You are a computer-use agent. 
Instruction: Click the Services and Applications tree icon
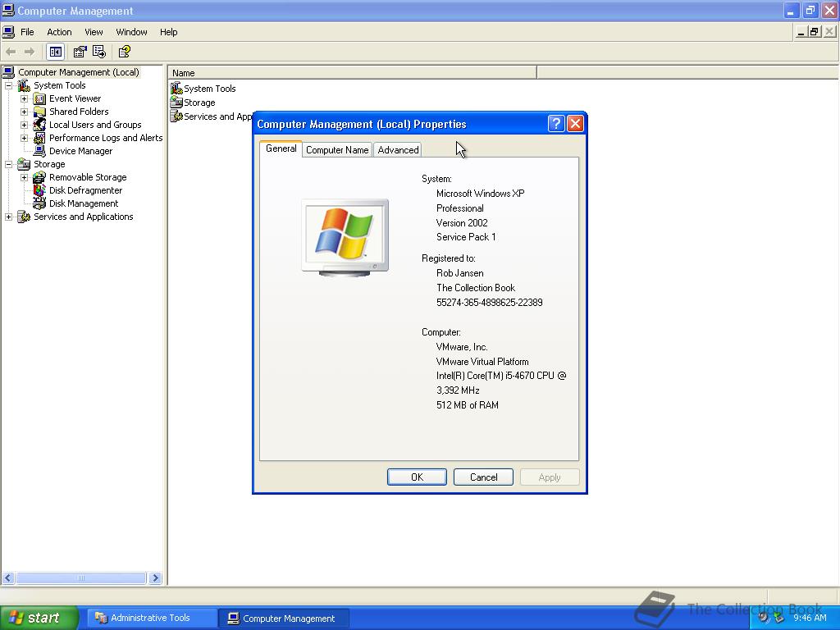coord(24,217)
